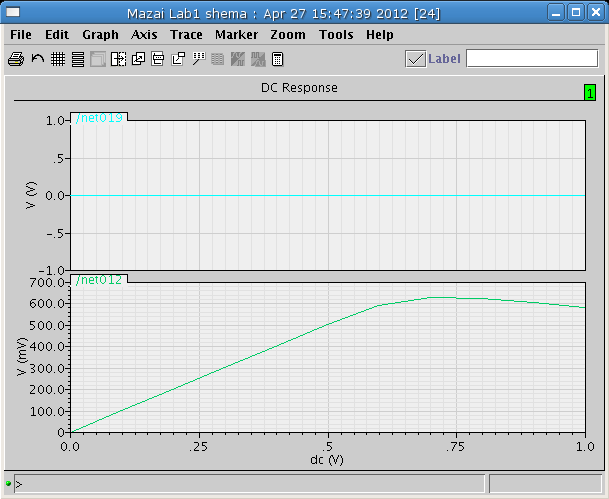Click the greyed-out stacked subwindows icon

98,59
